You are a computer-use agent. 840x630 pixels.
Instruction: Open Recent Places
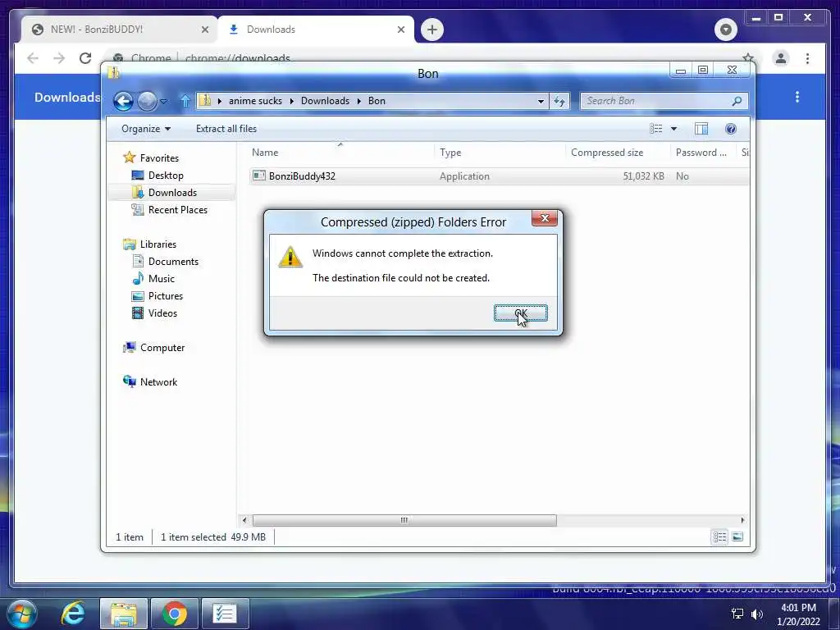177,210
